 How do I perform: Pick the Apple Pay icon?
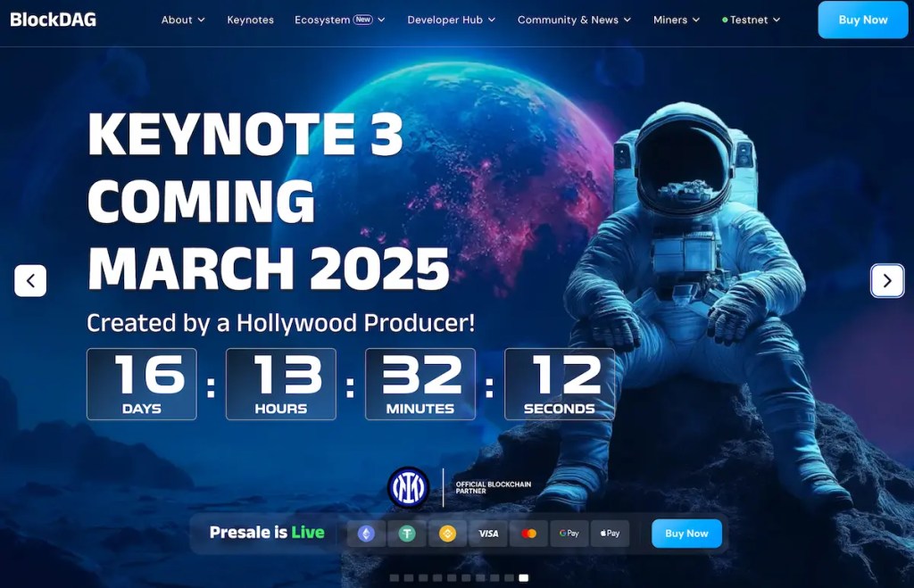610,534
